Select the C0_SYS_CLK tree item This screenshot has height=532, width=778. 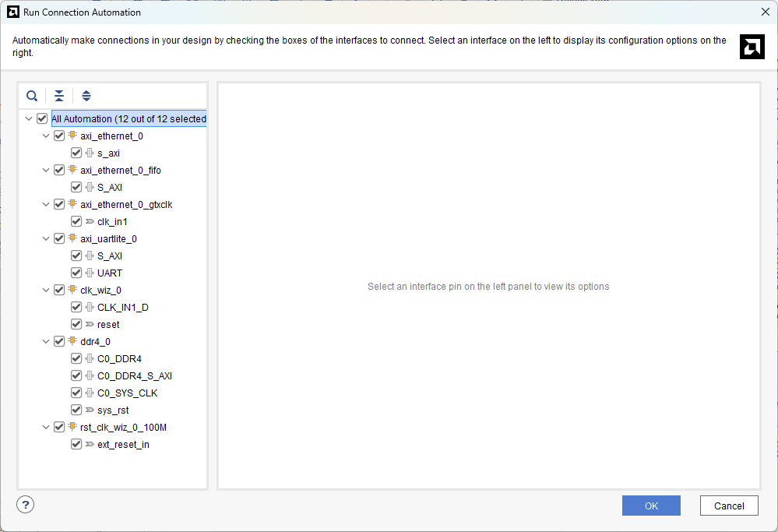[127, 393]
